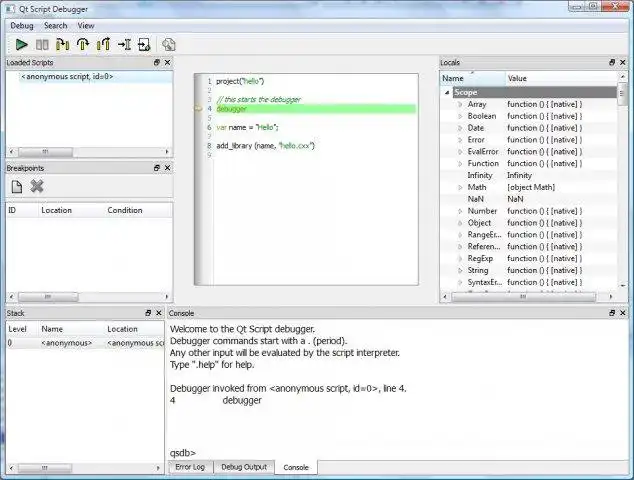Click the New Breakpoint page icon

click(x=17, y=186)
